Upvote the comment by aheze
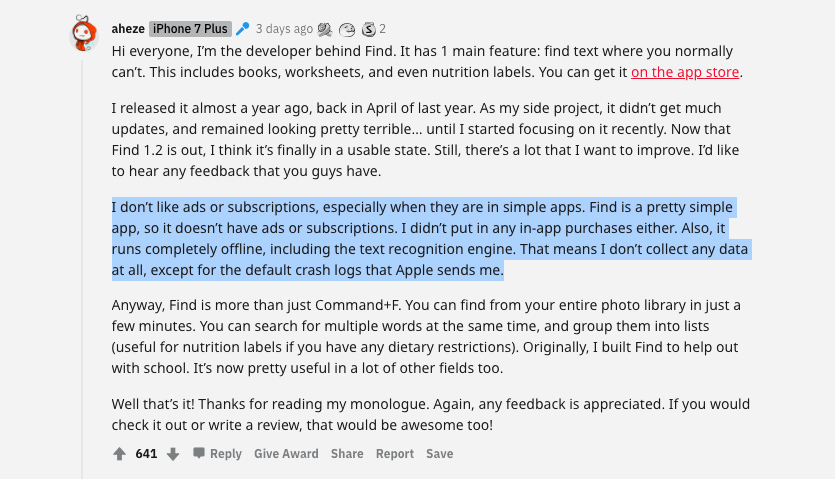 [x=120, y=454]
